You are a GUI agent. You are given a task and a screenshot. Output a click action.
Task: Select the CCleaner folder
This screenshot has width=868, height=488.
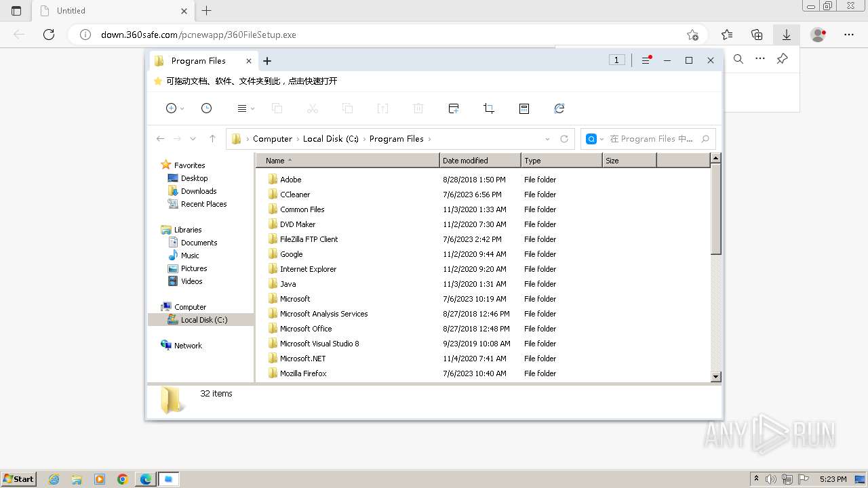tap(295, 195)
